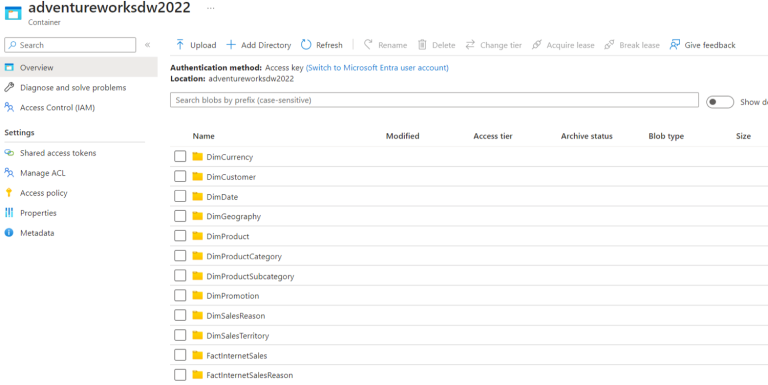The width and height of the screenshot is (768, 385).
Task: Check the DimDate row checkbox
Action: click(180, 196)
